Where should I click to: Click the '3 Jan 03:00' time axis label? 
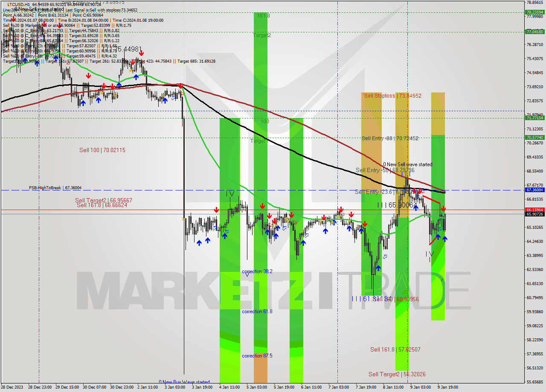pos(175,387)
